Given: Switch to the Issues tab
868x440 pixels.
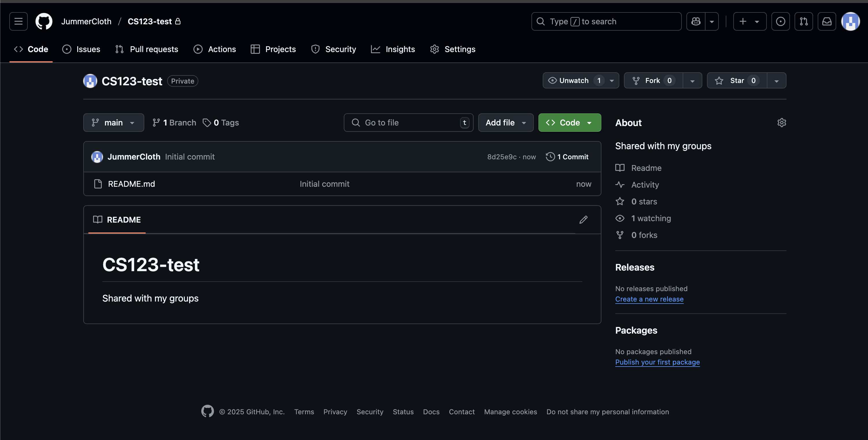Looking at the screenshot, I should pyautogui.click(x=81, y=49).
